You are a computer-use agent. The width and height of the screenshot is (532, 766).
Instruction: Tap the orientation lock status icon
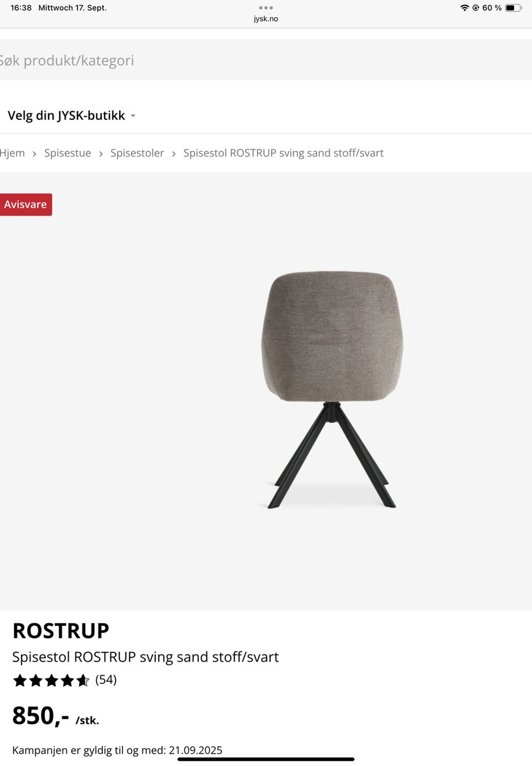pos(475,8)
